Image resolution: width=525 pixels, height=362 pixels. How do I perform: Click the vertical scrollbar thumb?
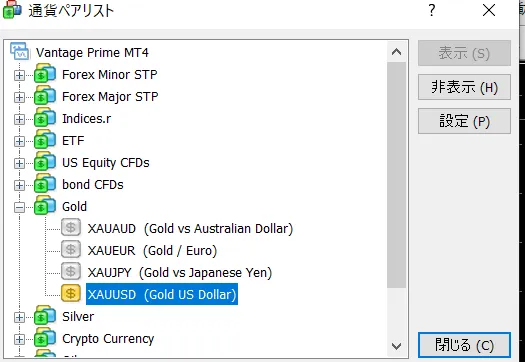pyautogui.click(x=397, y=175)
